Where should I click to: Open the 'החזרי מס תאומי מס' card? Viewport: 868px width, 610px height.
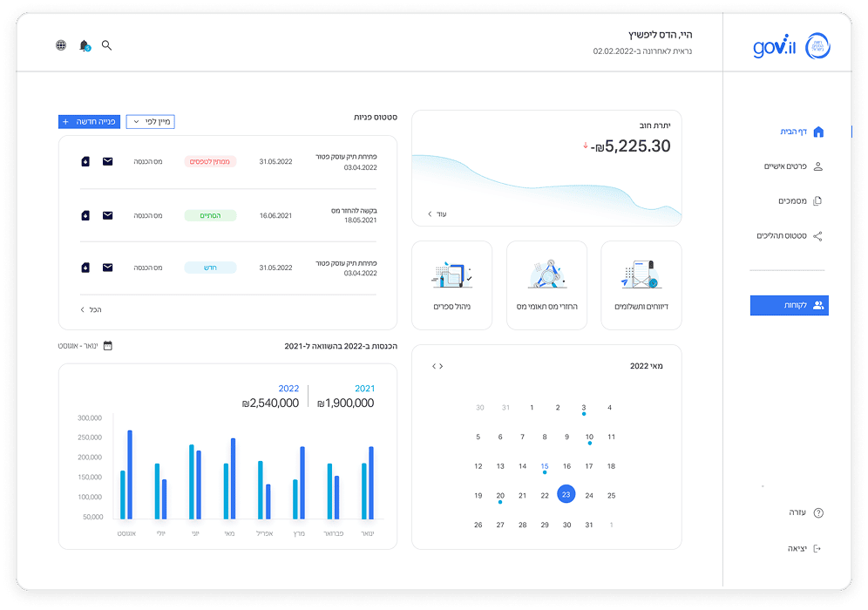click(547, 285)
